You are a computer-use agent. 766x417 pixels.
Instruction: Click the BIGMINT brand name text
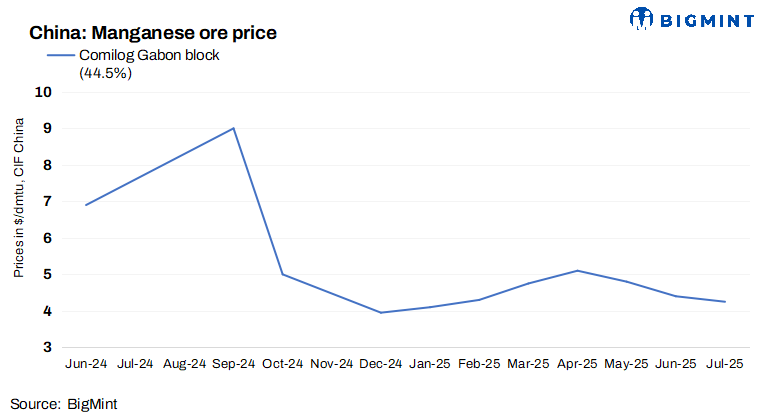706,17
